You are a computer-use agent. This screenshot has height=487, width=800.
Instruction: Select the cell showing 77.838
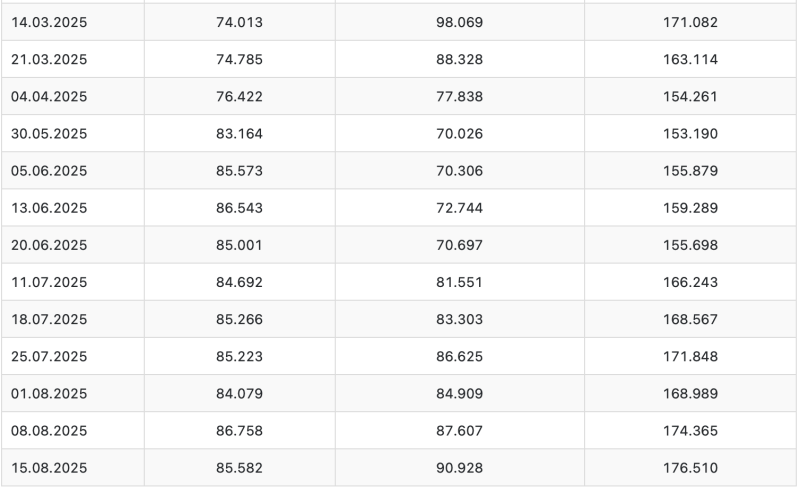point(459,97)
